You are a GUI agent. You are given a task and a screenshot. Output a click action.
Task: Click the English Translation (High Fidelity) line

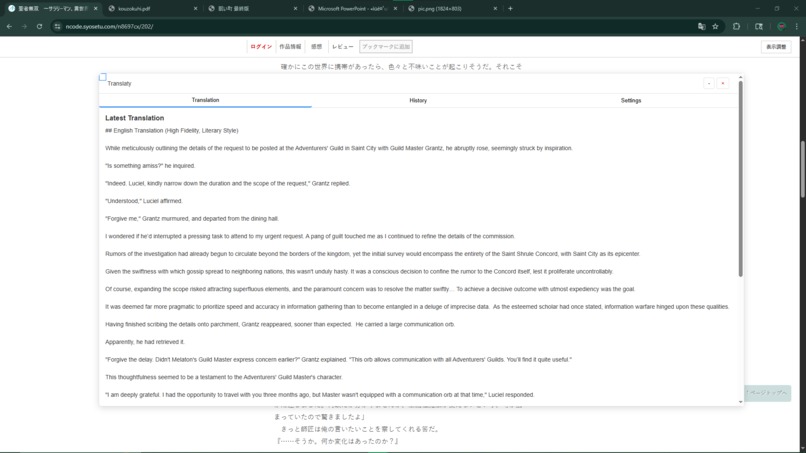click(172, 131)
